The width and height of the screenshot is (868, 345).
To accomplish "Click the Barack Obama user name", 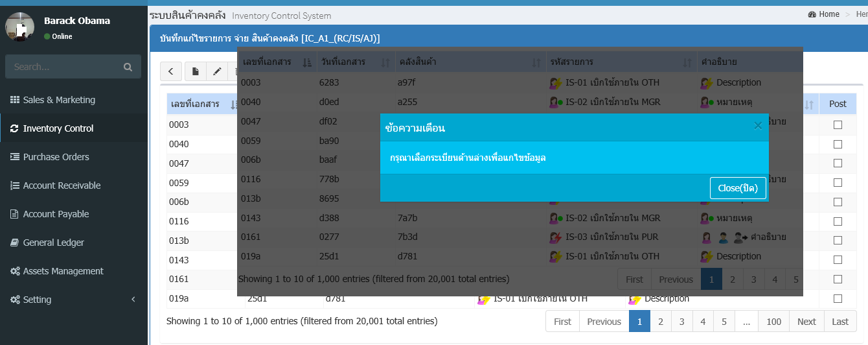I will coord(77,21).
